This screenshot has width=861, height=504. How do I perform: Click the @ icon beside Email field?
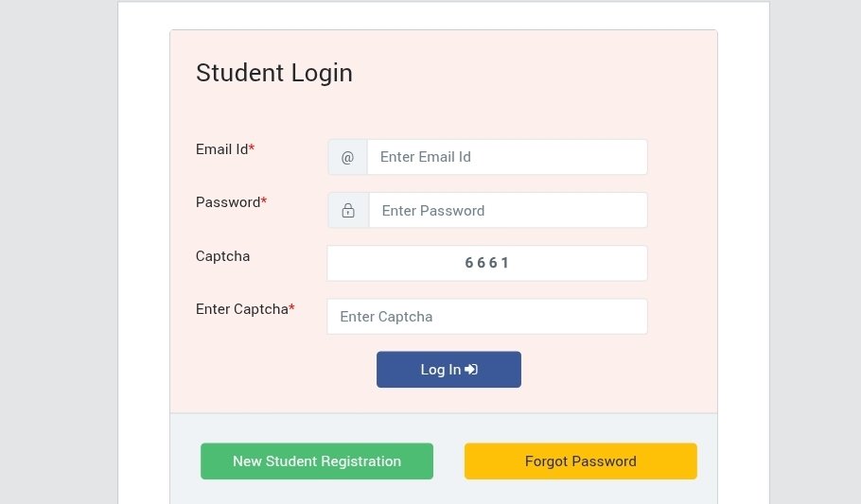[x=347, y=157]
